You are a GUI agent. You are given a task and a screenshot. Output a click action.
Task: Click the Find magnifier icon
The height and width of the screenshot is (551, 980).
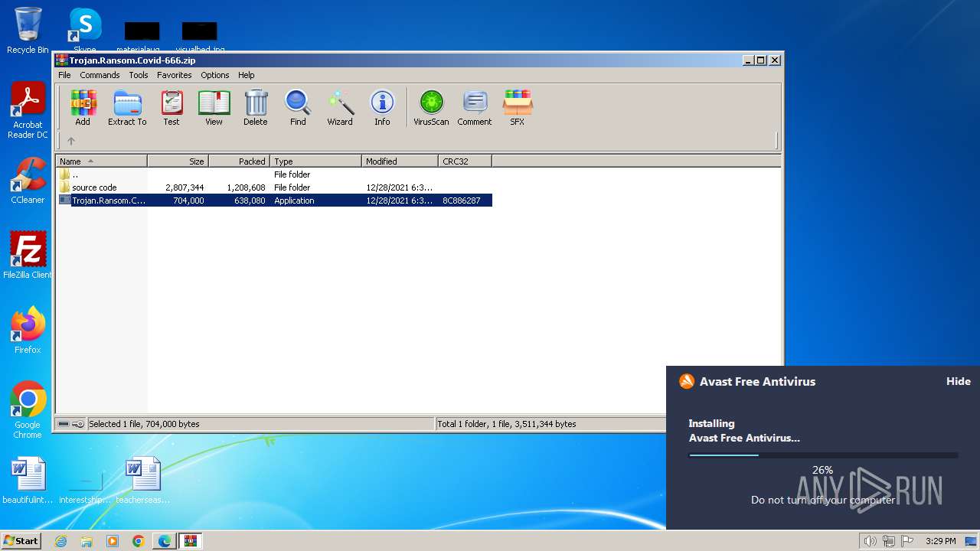(x=298, y=107)
